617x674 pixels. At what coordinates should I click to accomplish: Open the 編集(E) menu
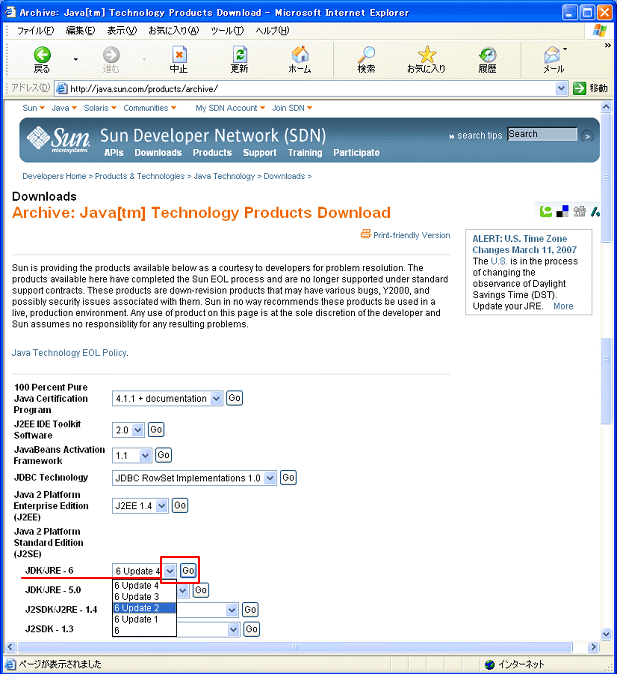click(80, 31)
